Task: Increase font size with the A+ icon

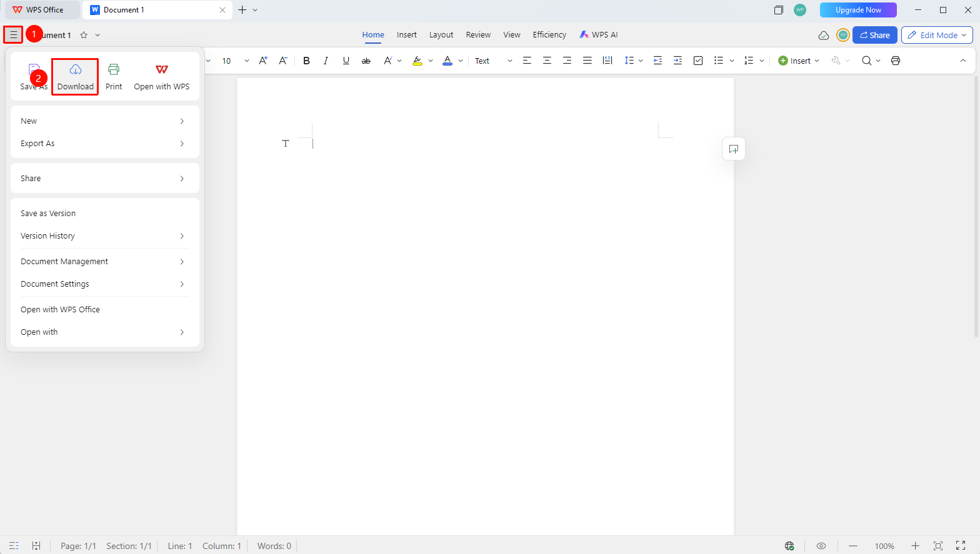Action: [x=263, y=61]
